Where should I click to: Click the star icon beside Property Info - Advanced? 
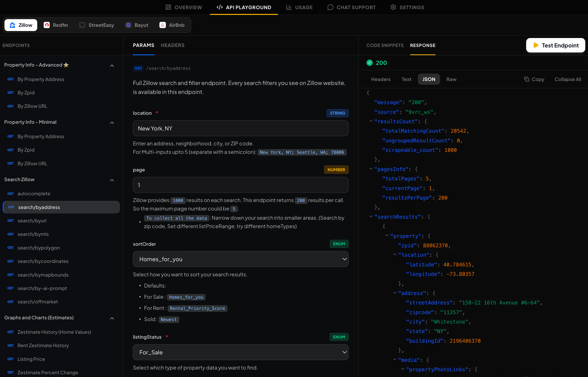point(66,65)
